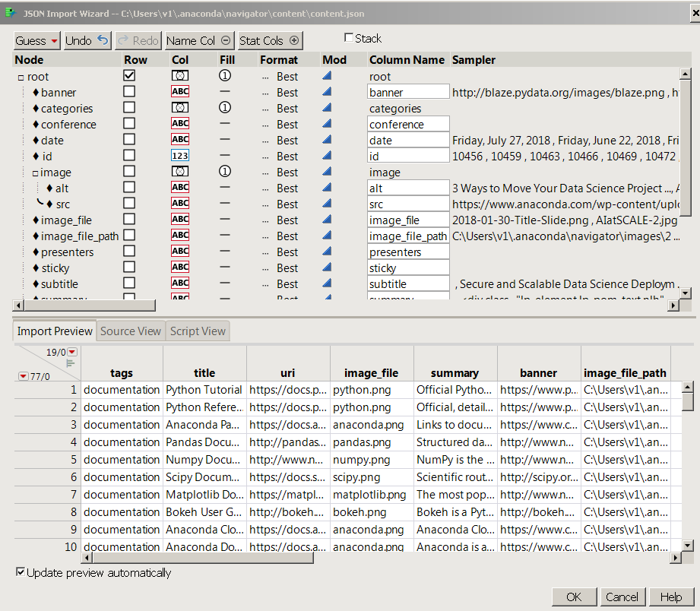This screenshot has height=611, width=700.
Task: Open the Guess dropdown menu
Action: click(37, 40)
